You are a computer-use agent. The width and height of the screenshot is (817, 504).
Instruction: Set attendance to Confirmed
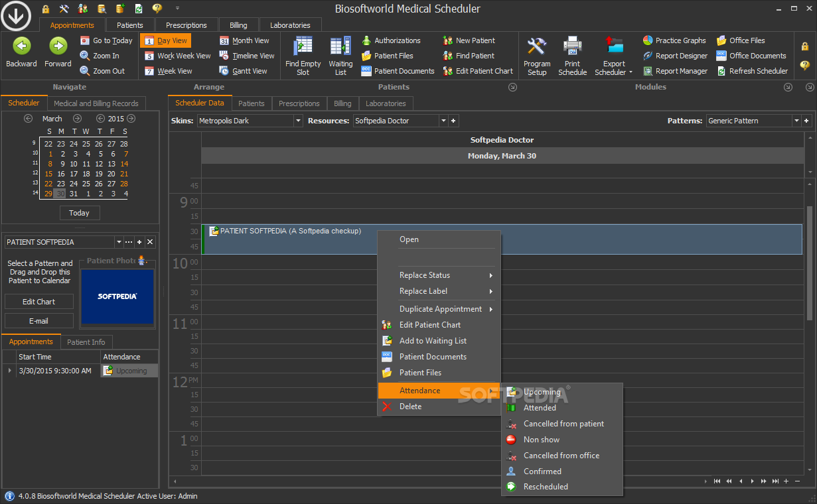click(562, 472)
